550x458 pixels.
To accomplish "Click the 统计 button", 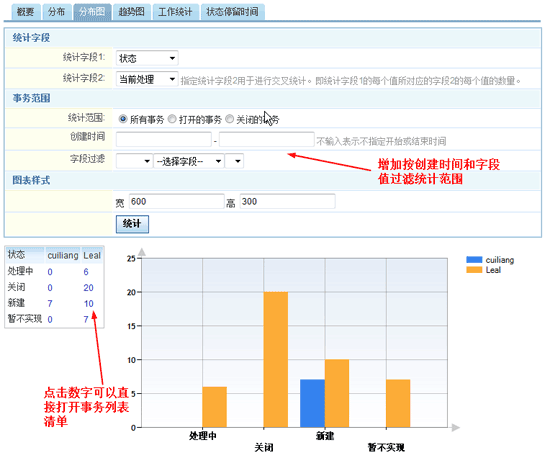I will click(x=132, y=224).
